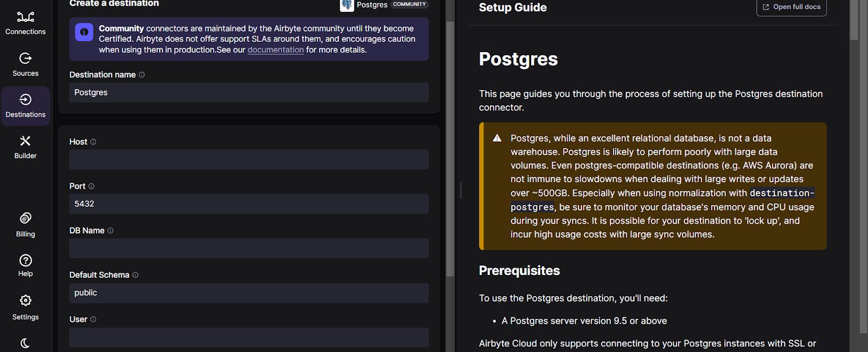Click Destination name info icon
The height and width of the screenshot is (352, 868).
tap(142, 75)
